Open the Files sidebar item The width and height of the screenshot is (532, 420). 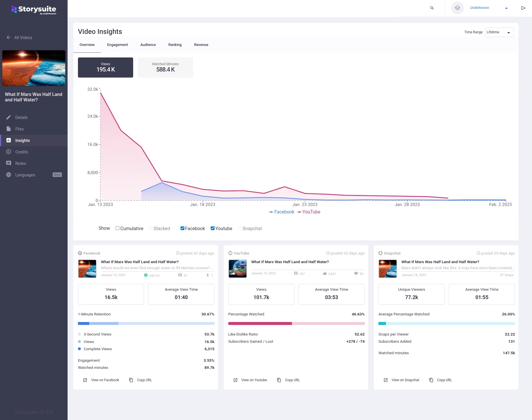point(34,129)
